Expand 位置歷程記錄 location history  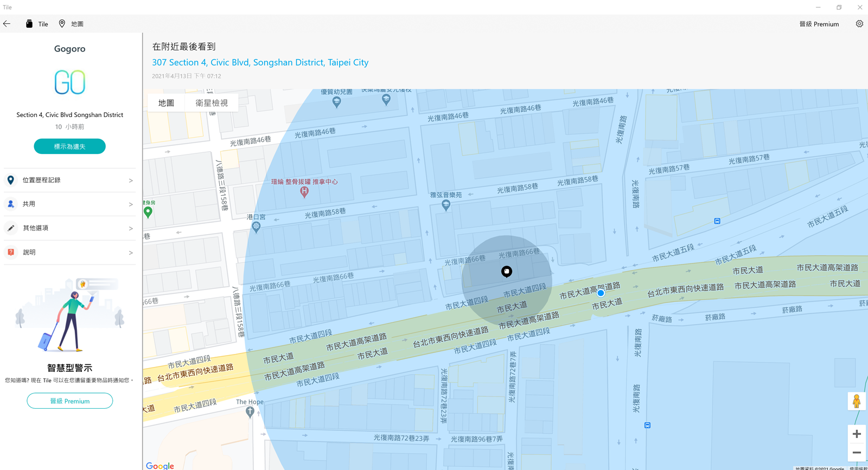(69, 180)
